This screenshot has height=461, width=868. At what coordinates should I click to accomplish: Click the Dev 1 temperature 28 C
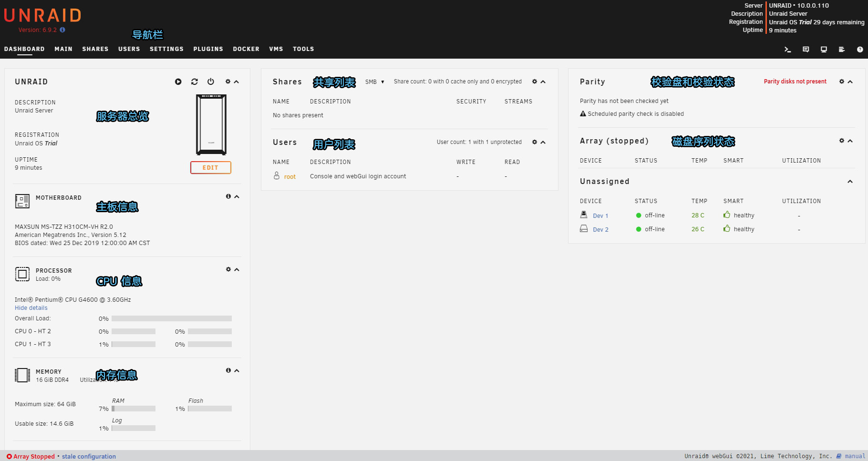[x=698, y=215]
